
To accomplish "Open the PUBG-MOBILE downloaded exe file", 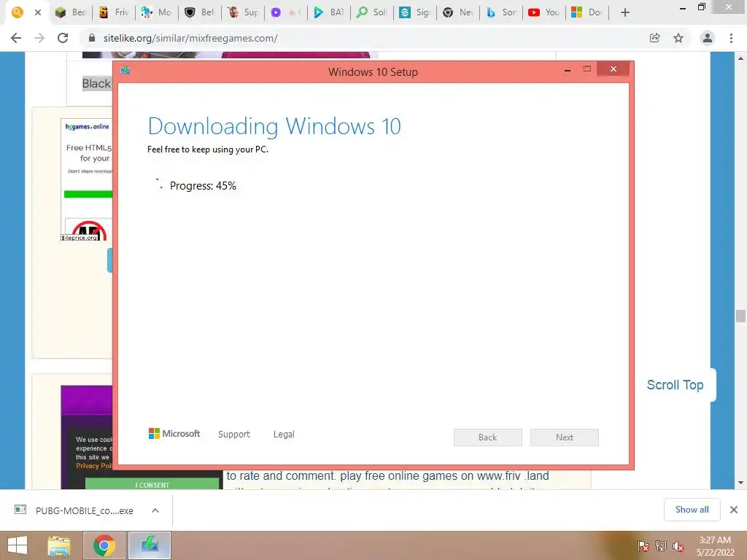I will coord(75,510).
